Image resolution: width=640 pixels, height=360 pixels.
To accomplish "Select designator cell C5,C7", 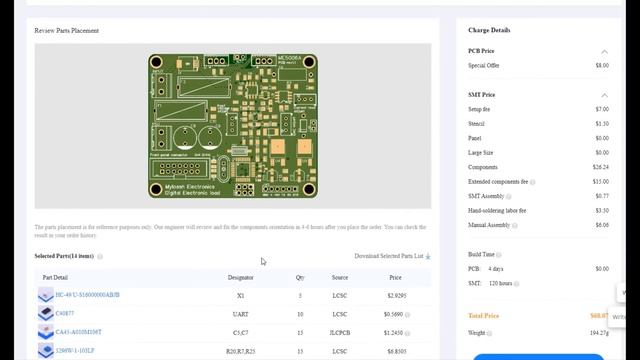I will pos(240,333).
